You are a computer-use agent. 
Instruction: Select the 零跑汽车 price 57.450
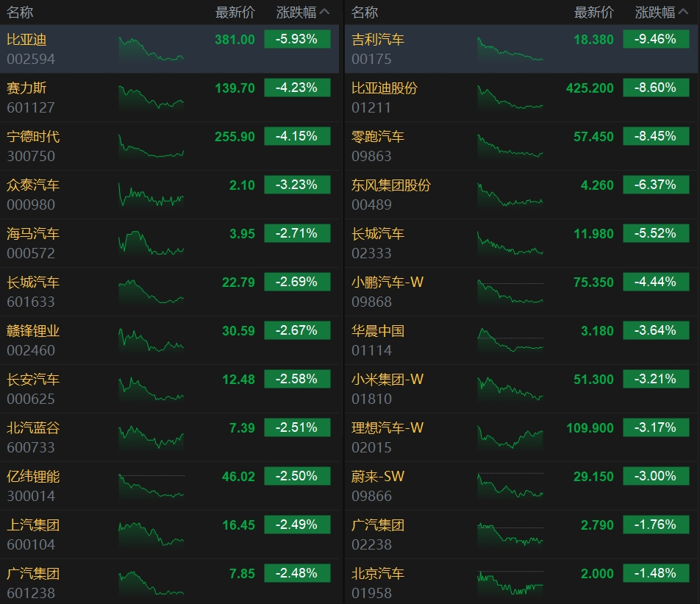coord(593,137)
